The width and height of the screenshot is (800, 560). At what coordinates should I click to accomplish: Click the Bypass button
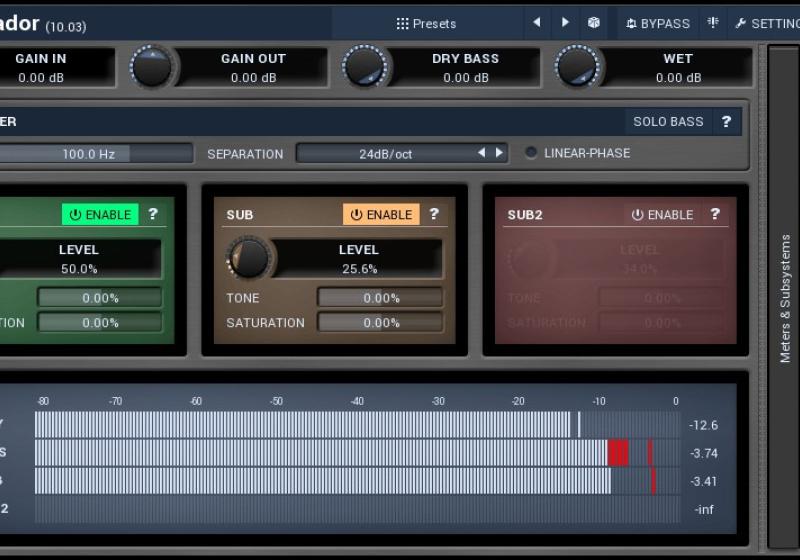click(658, 23)
